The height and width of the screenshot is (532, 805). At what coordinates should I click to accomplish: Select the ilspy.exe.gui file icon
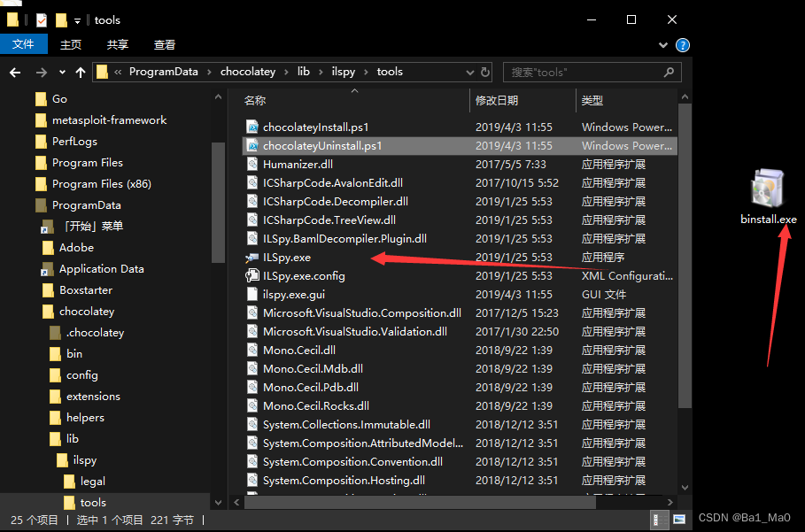pos(252,295)
